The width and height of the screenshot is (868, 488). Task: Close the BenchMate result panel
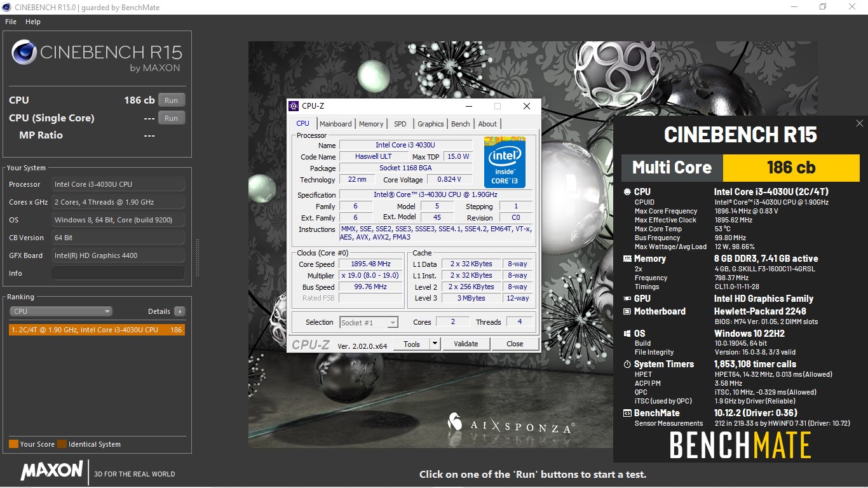(859, 123)
